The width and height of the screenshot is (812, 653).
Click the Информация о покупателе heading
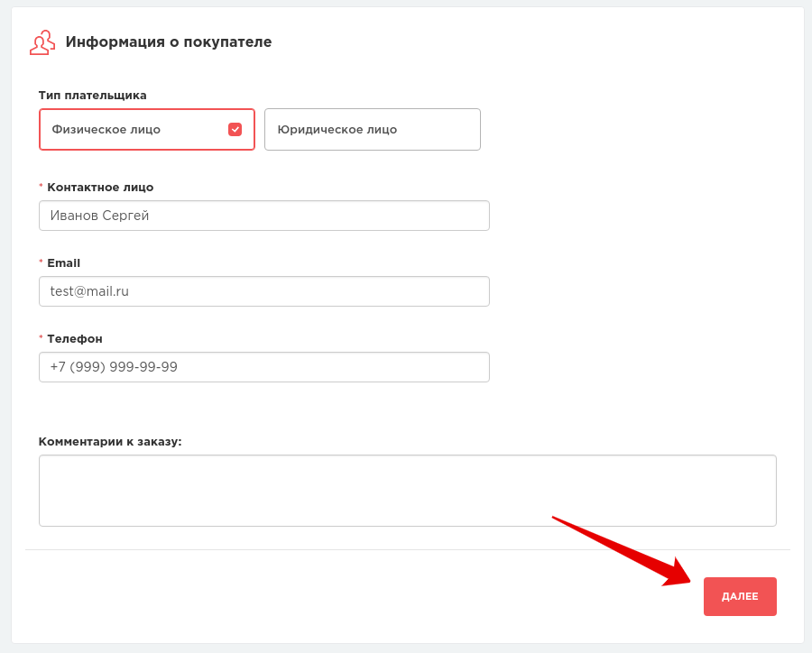(169, 42)
